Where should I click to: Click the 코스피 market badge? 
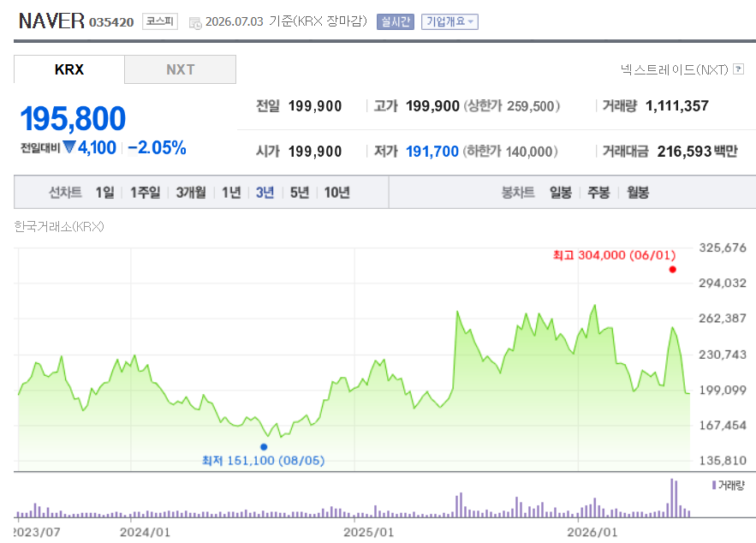(159, 21)
